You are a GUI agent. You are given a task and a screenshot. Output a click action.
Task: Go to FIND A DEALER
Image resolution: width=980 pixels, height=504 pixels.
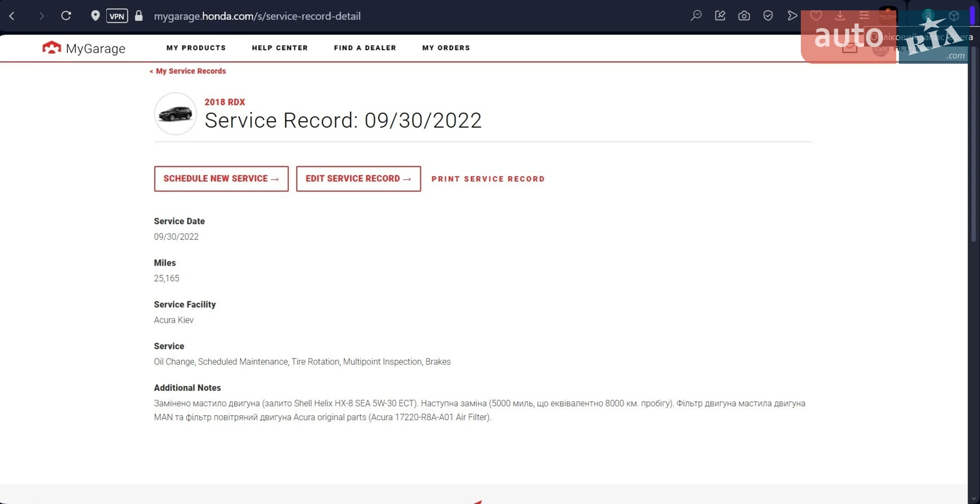coord(365,48)
